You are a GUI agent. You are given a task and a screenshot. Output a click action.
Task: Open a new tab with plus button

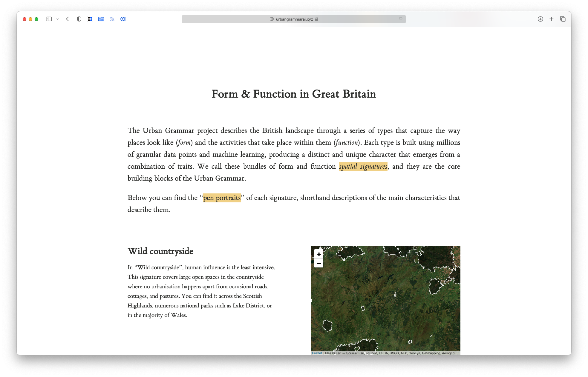point(552,19)
